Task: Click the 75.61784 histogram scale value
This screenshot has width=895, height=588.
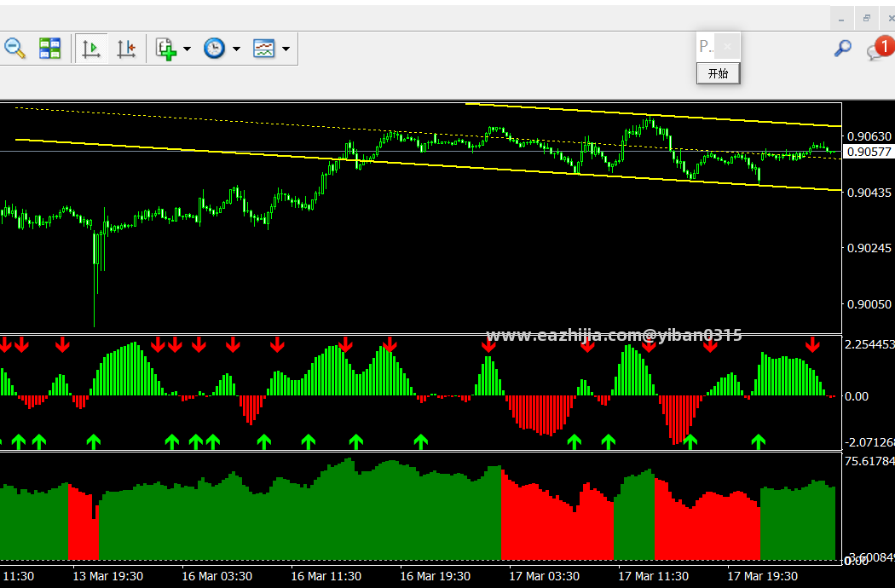Action: (x=869, y=461)
